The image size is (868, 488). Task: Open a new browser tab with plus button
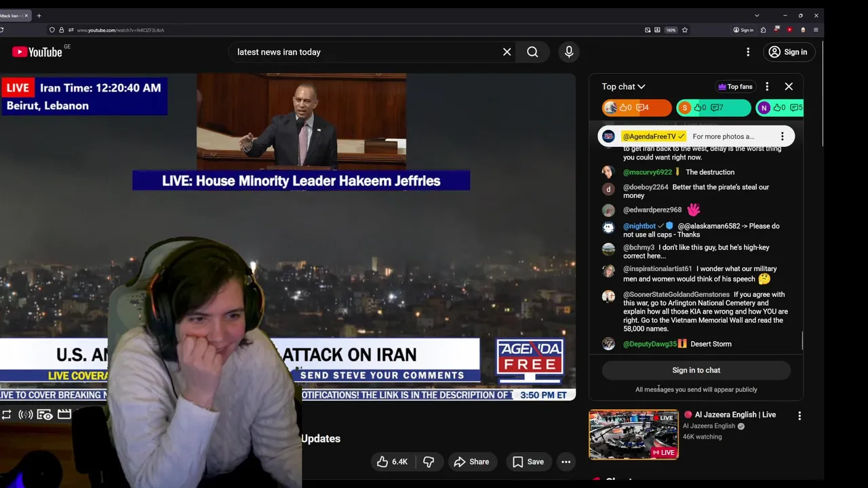click(39, 16)
